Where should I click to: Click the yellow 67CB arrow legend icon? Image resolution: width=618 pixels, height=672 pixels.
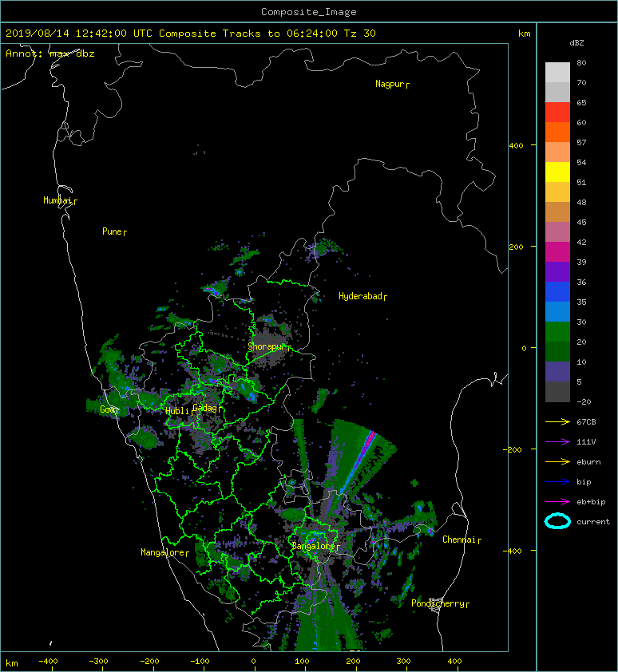(557, 422)
